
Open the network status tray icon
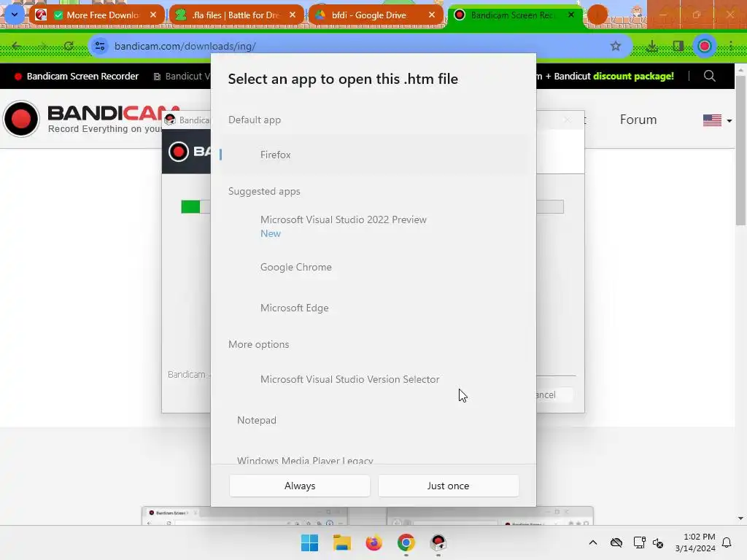(639, 542)
